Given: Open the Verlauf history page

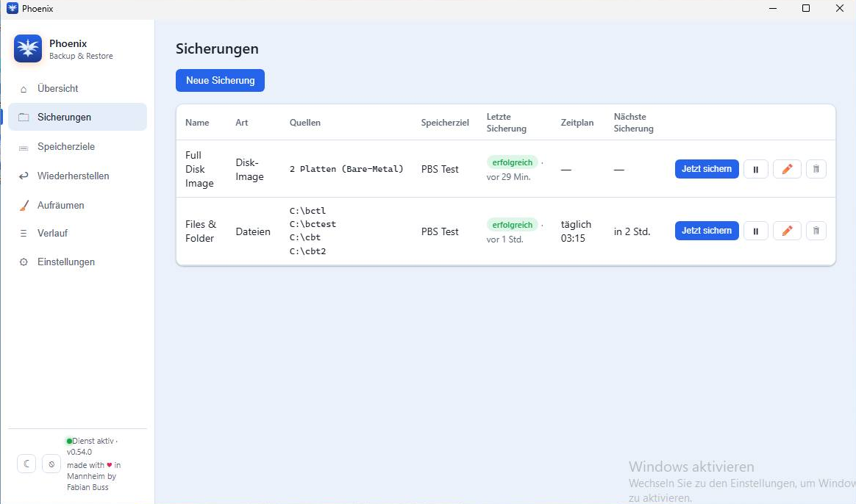Looking at the screenshot, I should (x=77, y=233).
